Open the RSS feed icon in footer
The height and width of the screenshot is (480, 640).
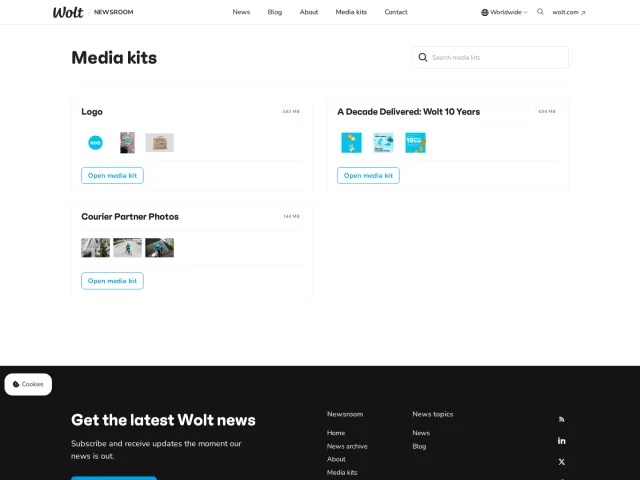(x=562, y=419)
